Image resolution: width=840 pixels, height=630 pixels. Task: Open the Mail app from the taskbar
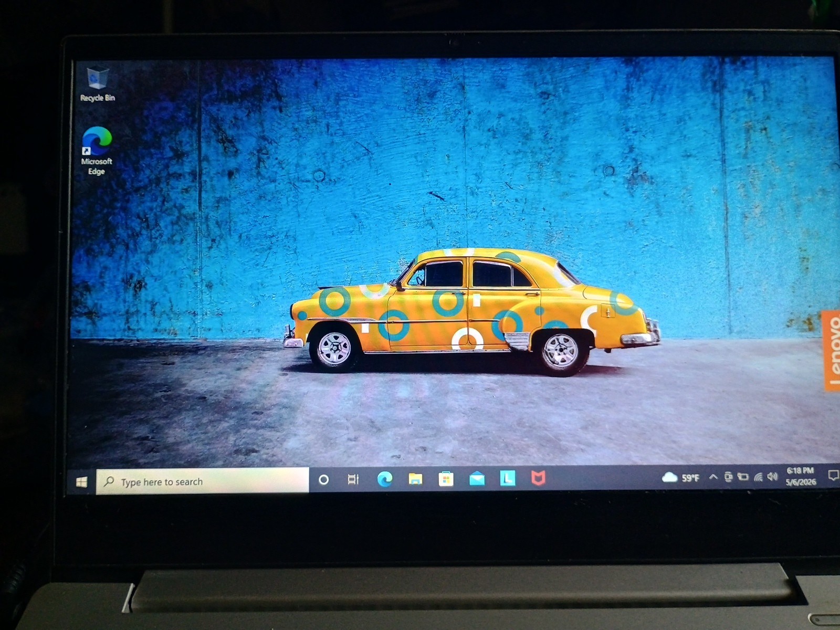[477, 478]
